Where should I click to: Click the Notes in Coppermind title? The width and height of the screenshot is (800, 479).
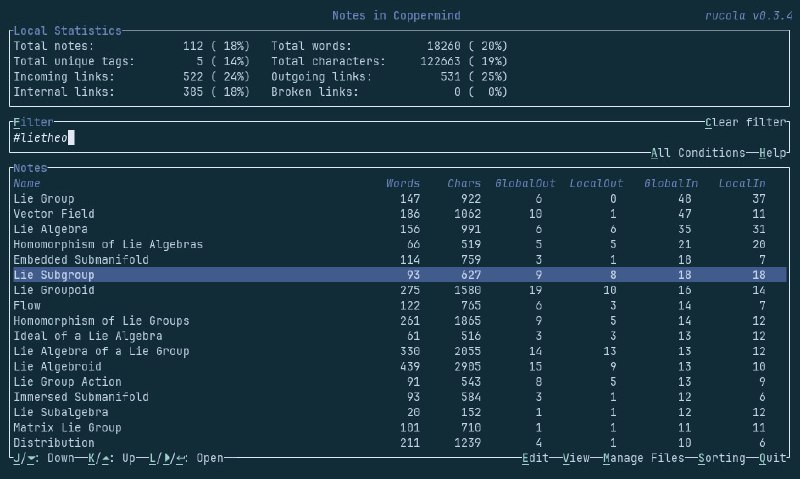tap(396, 16)
